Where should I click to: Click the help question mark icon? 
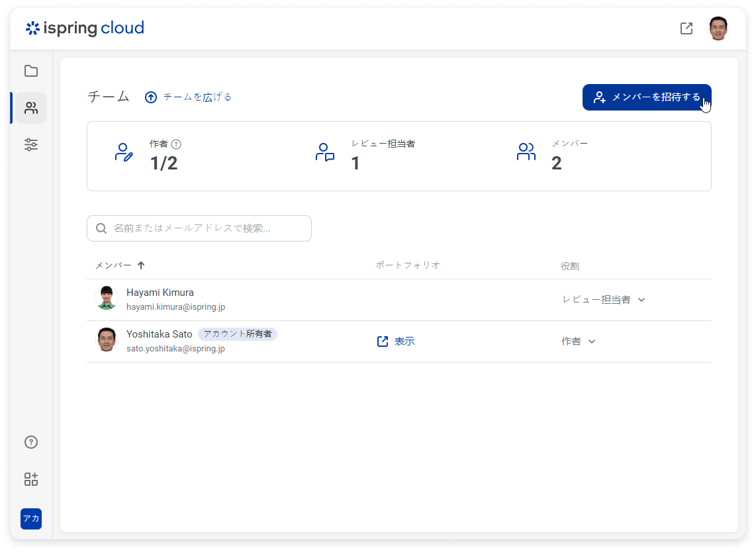(x=31, y=442)
